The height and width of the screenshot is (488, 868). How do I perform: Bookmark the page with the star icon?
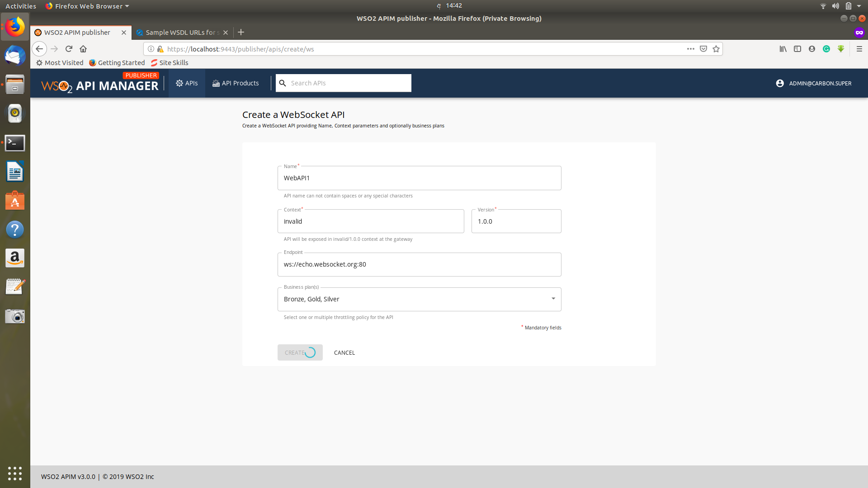click(716, 49)
